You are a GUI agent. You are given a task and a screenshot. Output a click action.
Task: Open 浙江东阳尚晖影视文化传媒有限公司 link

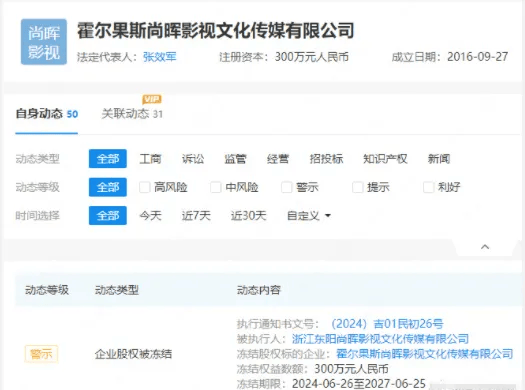tap(380, 339)
